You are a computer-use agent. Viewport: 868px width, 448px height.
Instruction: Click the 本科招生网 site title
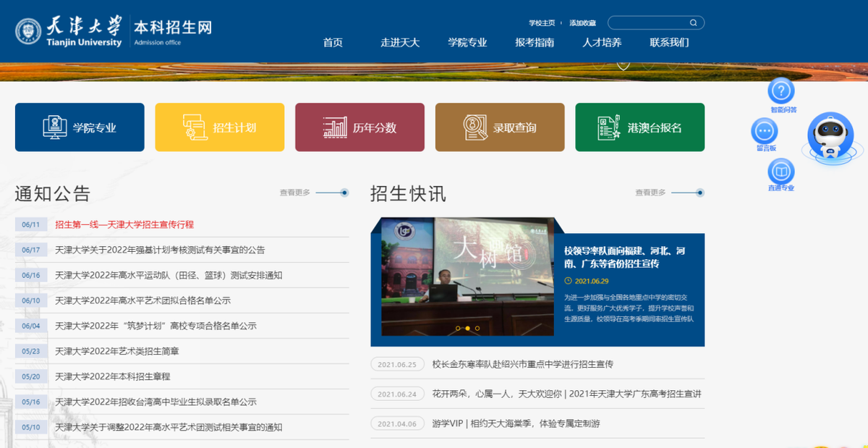coord(173,28)
